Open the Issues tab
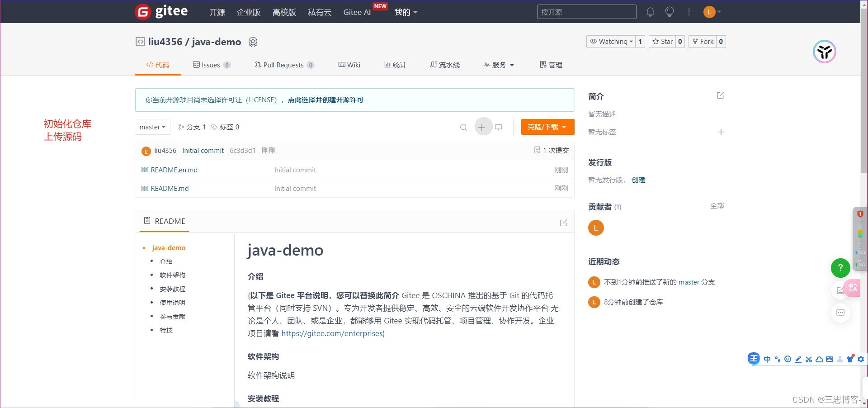This screenshot has width=868, height=408. pyautogui.click(x=212, y=65)
